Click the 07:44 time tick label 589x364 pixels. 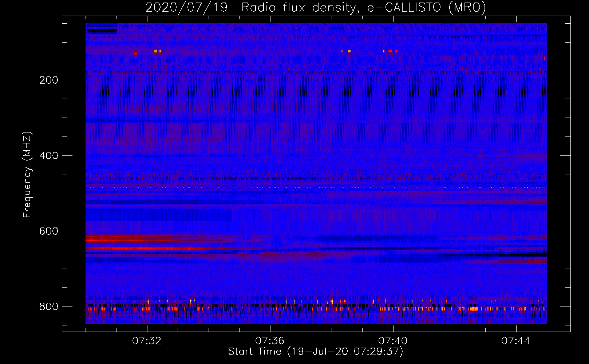tap(516, 341)
